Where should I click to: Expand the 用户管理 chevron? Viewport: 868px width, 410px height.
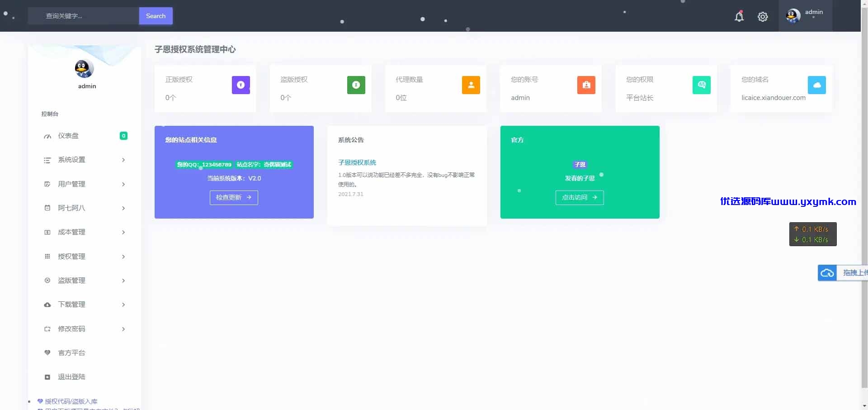click(123, 184)
